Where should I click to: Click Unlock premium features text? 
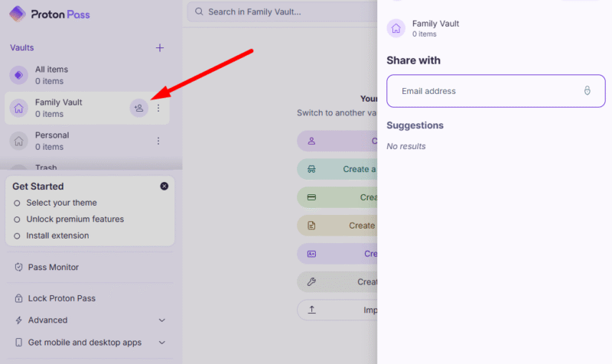click(x=75, y=219)
